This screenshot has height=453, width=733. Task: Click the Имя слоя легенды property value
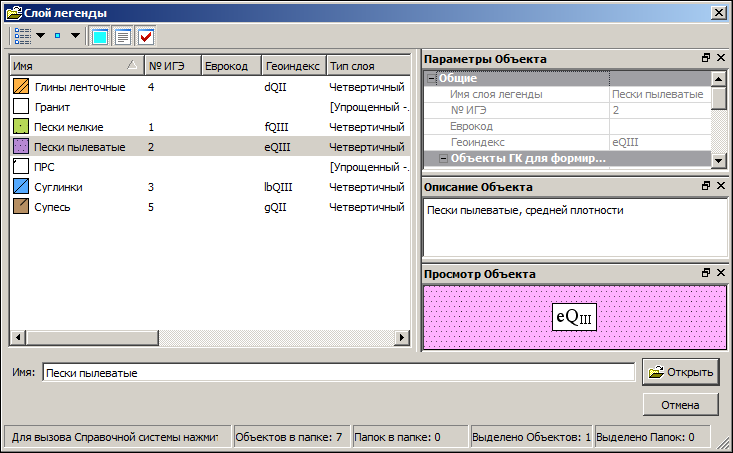[x=660, y=94]
